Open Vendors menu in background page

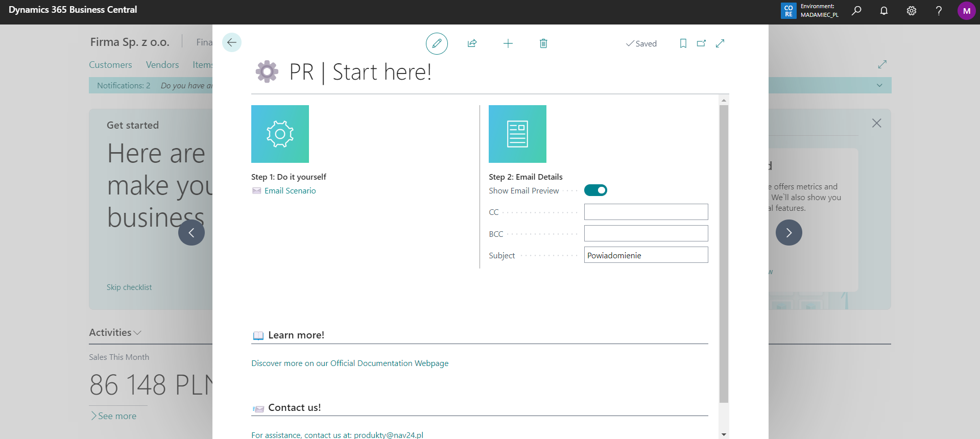pyautogui.click(x=162, y=65)
